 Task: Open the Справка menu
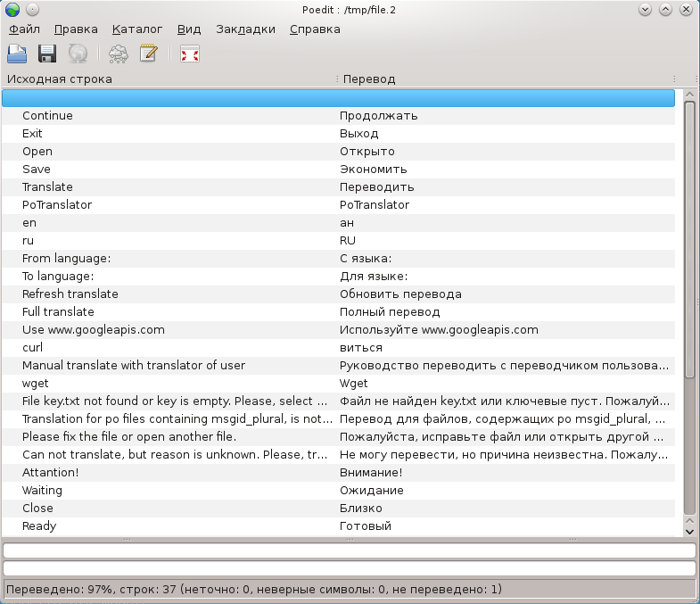[x=315, y=29]
